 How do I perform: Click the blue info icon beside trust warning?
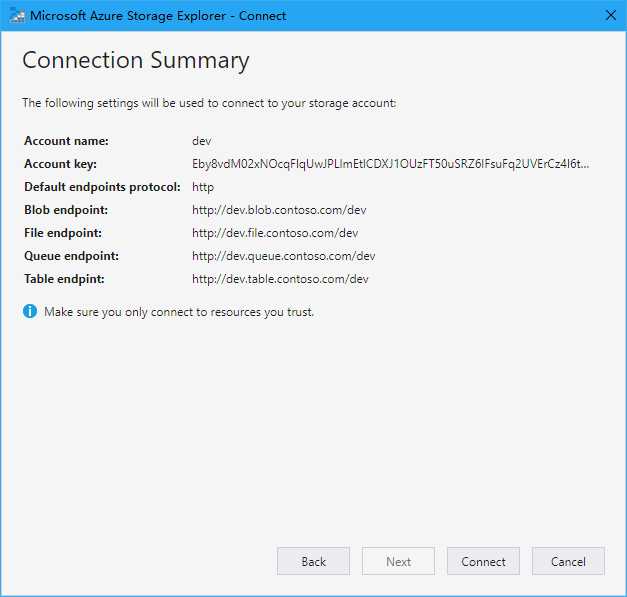click(x=30, y=311)
